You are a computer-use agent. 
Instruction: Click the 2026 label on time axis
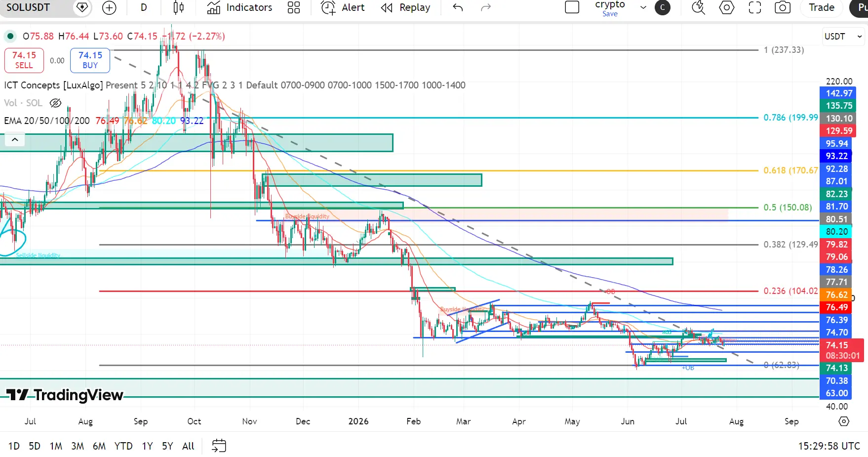coord(358,421)
